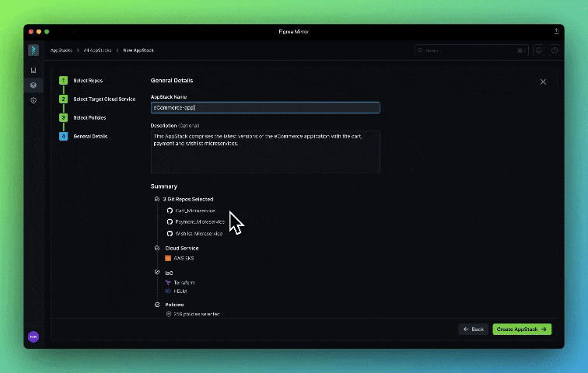The image size is (588, 373).
Task: Focus the Description text area
Action: point(265,152)
